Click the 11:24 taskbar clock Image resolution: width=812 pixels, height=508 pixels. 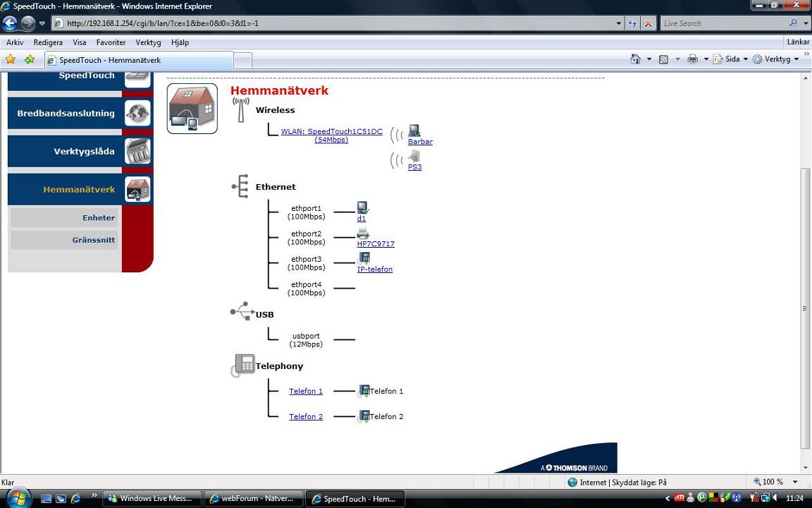pos(794,498)
